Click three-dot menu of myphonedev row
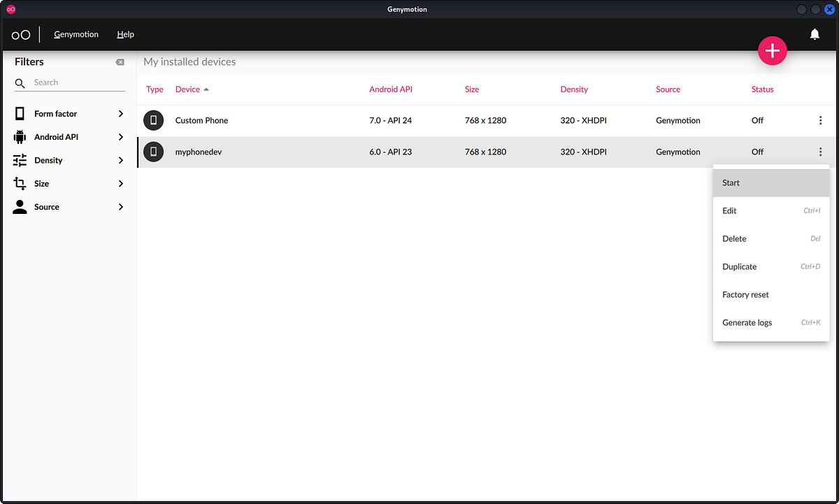Viewport: 839px width, 504px height. 820,152
